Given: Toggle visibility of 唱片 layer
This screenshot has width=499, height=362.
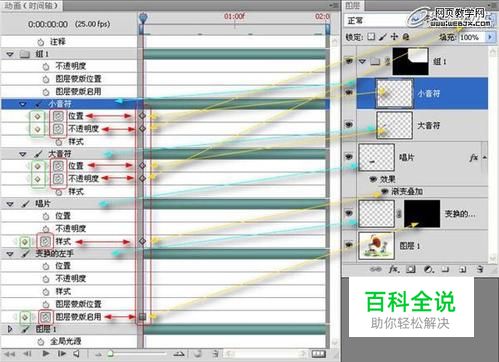Looking at the screenshot, I should [349, 156].
